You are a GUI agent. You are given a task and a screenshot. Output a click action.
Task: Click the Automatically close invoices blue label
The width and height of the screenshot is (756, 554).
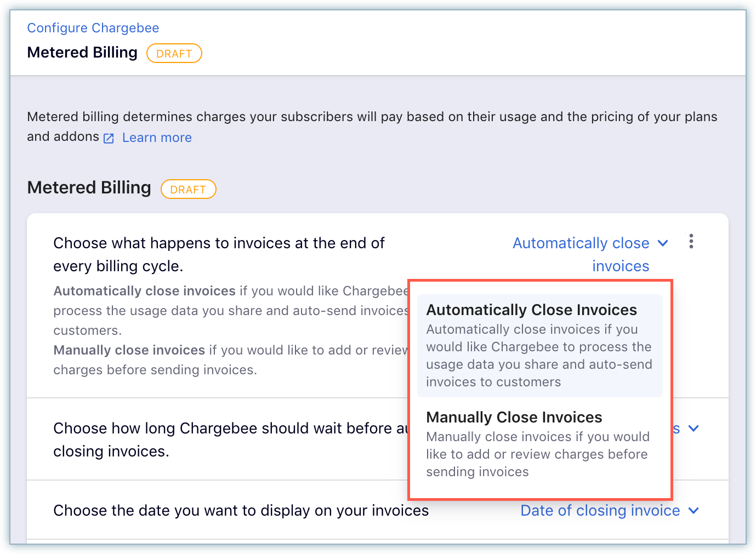click(581, 243)
